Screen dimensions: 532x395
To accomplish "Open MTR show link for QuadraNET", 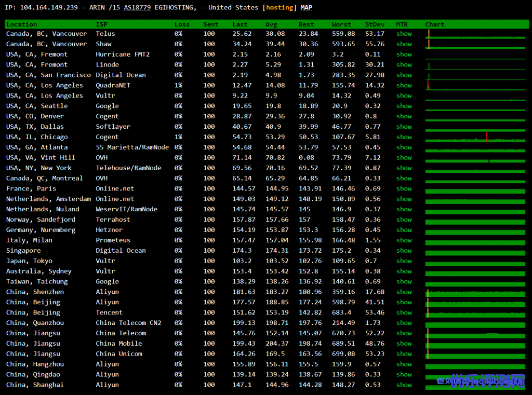I will [404, 86].
